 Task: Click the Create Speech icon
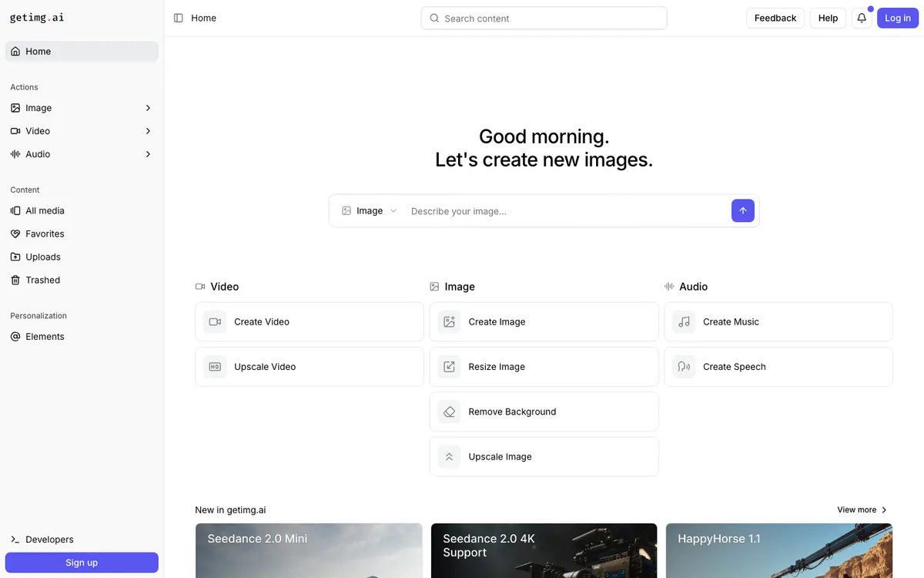(684, 367)
